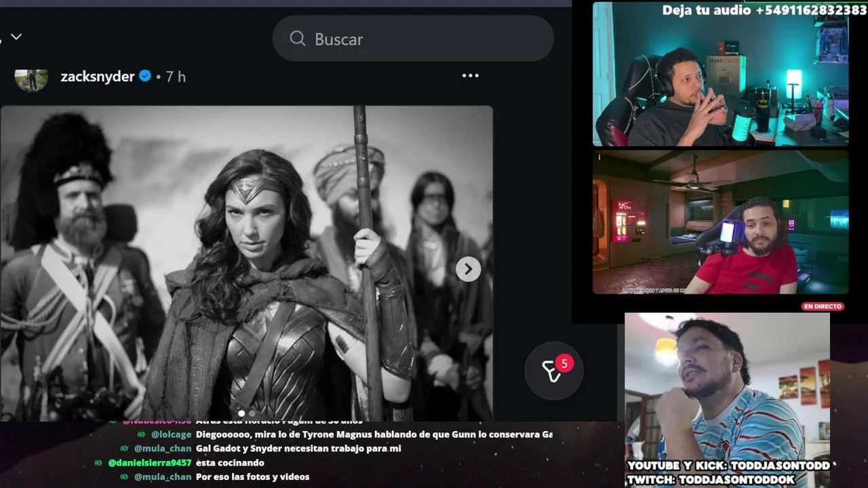Click chat username @lolcage
This screenshot has height=488, width=868.
[x=171, y=434]
